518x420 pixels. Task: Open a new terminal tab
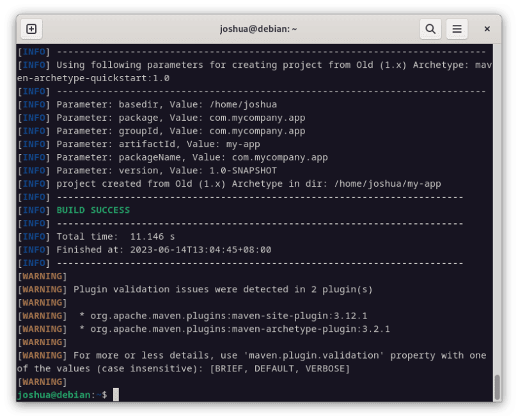[31, 29]
